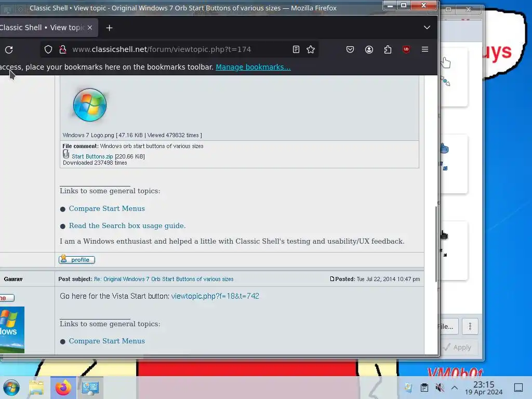This screenshot has width=532, height=399.
Task: Click Gaurav's Windows avatar image
Action: [x=12, y=330]
